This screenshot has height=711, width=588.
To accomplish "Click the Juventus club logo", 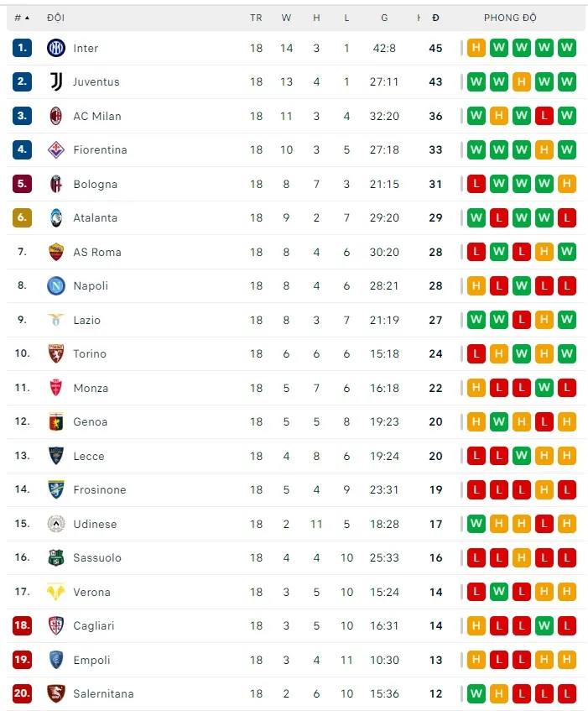I will [x=56, y=82].
